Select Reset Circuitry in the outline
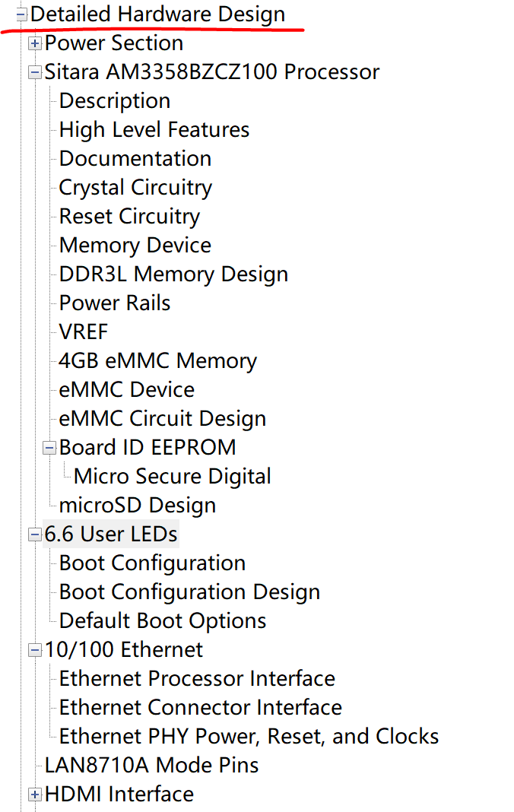The height and width of the screenshot is (812, 514). click(x=129, y=217)
